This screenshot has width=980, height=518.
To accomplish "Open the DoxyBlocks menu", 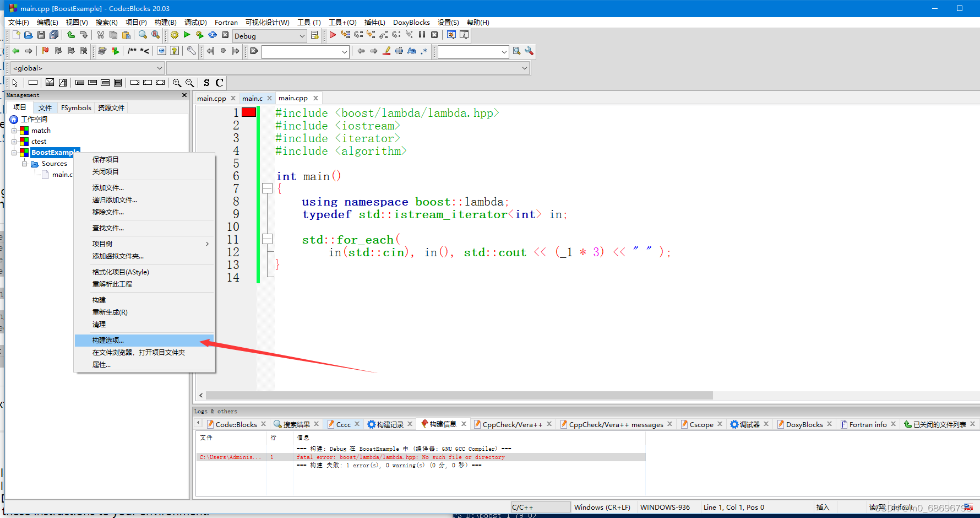I will 411,22.
